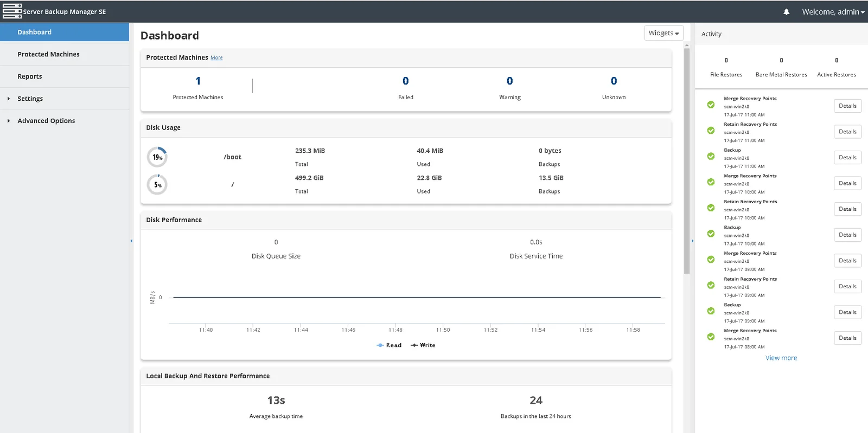This screenshot has height=433, width=868.
Task: Click success icon for Merge Recovery Points 10:00 AM
Action: (x=711, y=182)
